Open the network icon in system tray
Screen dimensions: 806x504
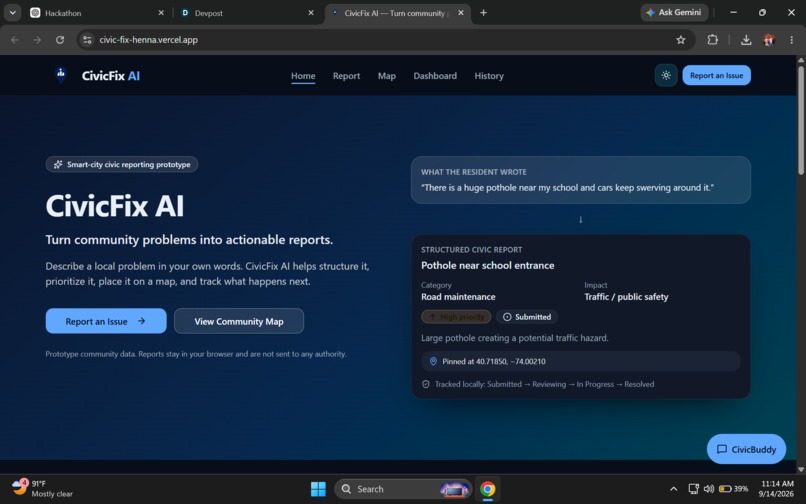pos(693,489)
